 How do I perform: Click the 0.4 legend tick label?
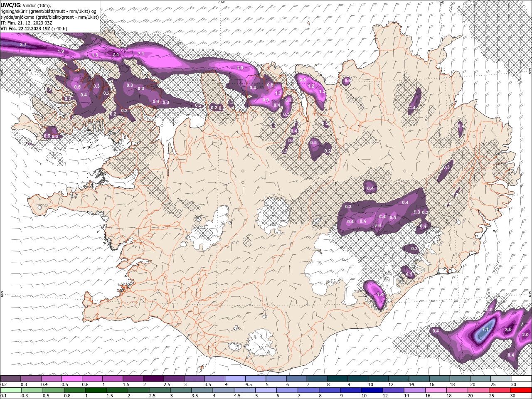pos(44,384)
